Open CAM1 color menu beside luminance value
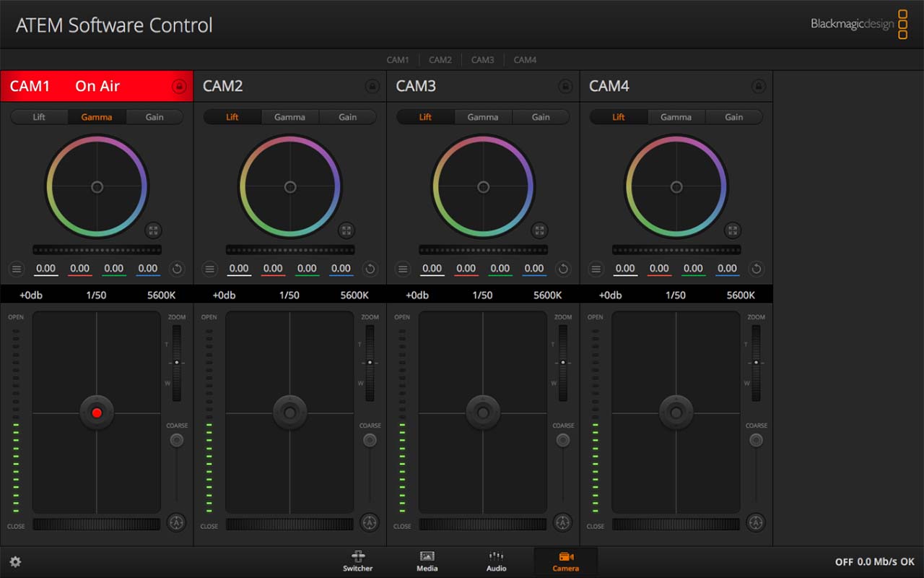Viewport: 924px width, 578px height. (x=17, y=269)
